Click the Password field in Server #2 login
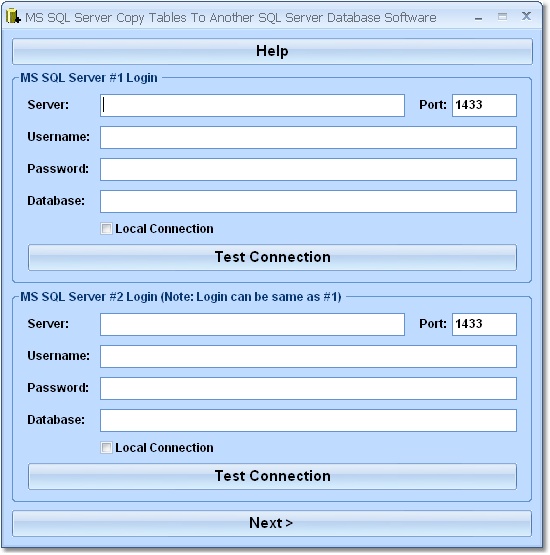The height and width of the screenshot is (555, 550). pyautogui.click(x=308, y=388)
